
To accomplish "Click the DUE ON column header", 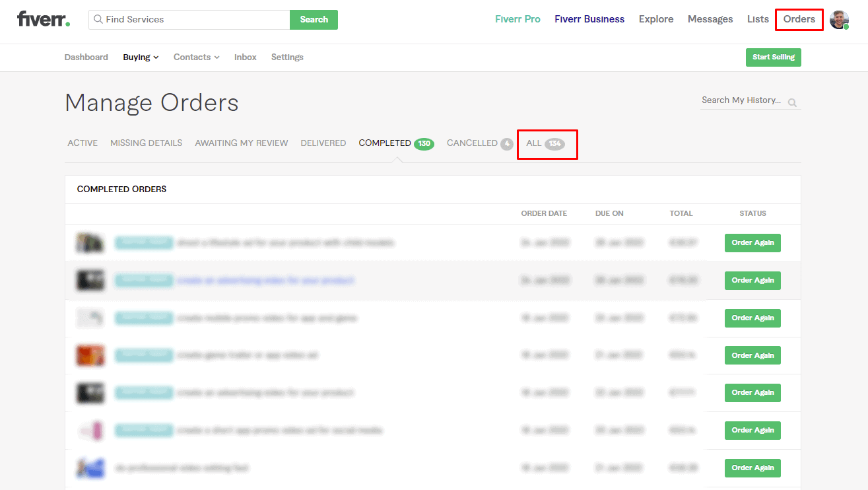I will tap(609, 213).
